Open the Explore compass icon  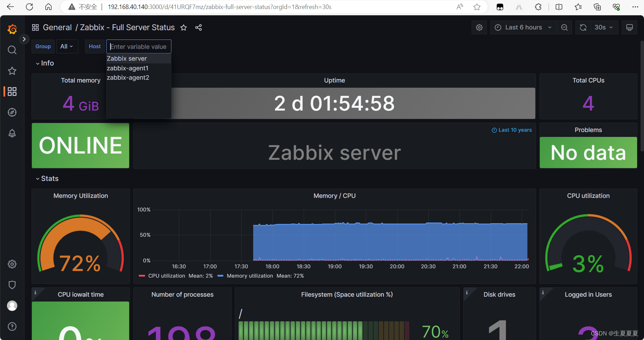pyautogui.click(x=12, y=112)
